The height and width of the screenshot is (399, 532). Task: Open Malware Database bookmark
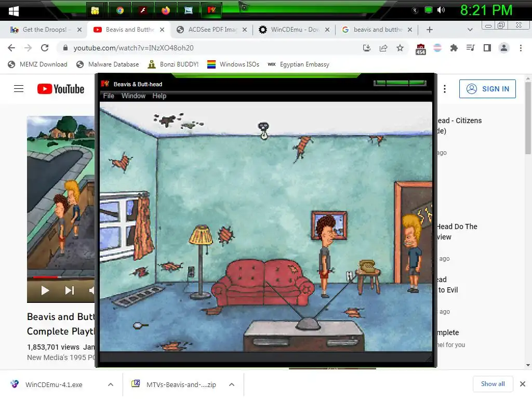click(x=108, y=64)
